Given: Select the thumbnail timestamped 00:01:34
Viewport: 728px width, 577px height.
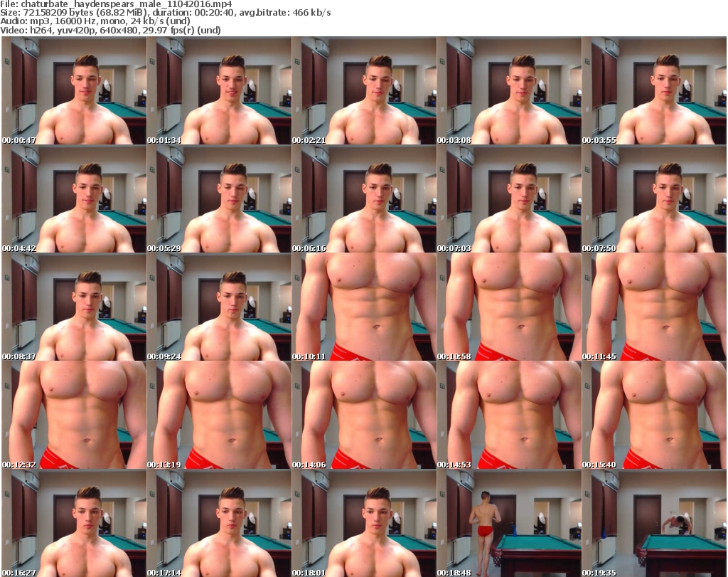Looking at the screenshot, I should pos(219,90).
